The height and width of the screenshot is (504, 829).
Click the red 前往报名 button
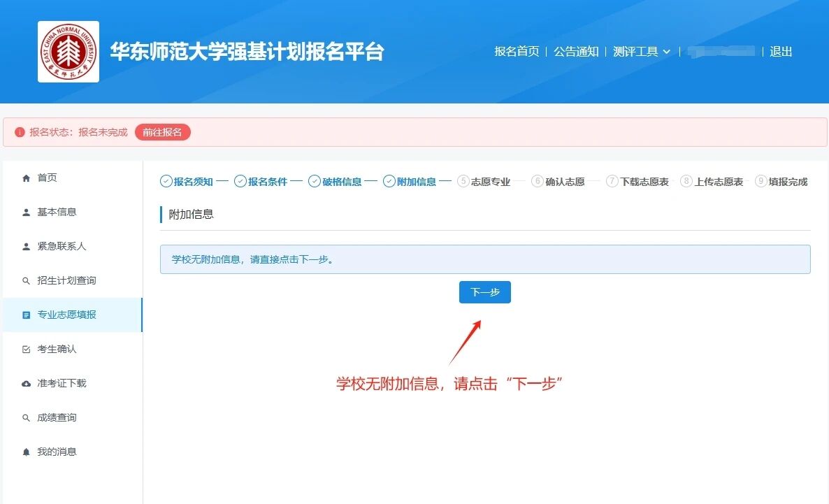coord(162,132)
